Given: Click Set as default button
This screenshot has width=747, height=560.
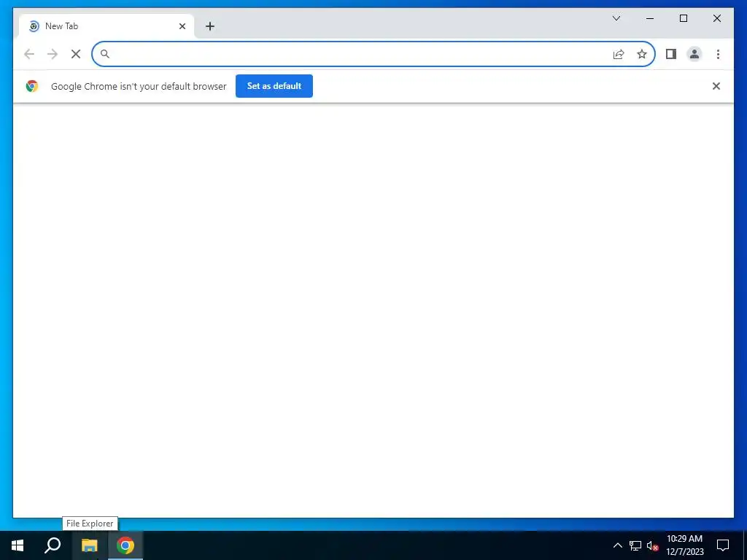Looking at the screenshot, I should (x=274, y=86).
